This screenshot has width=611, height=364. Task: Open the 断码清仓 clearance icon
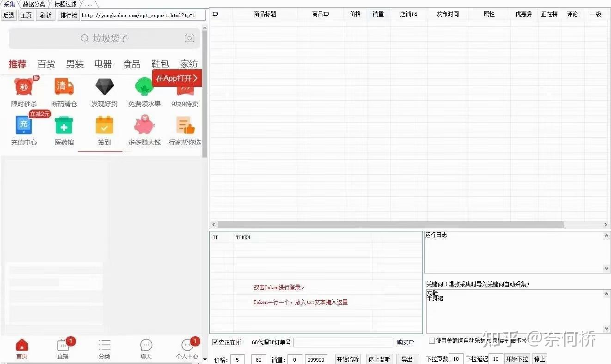[x=64, y=87]
